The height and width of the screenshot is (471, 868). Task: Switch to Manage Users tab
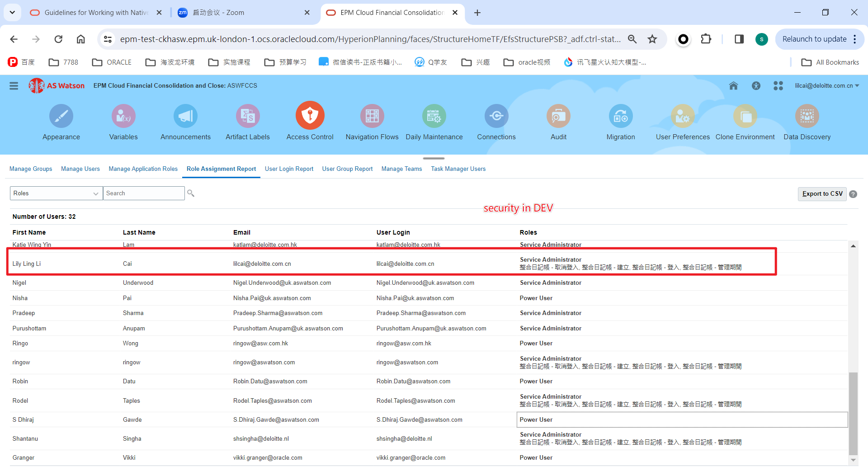80,169
